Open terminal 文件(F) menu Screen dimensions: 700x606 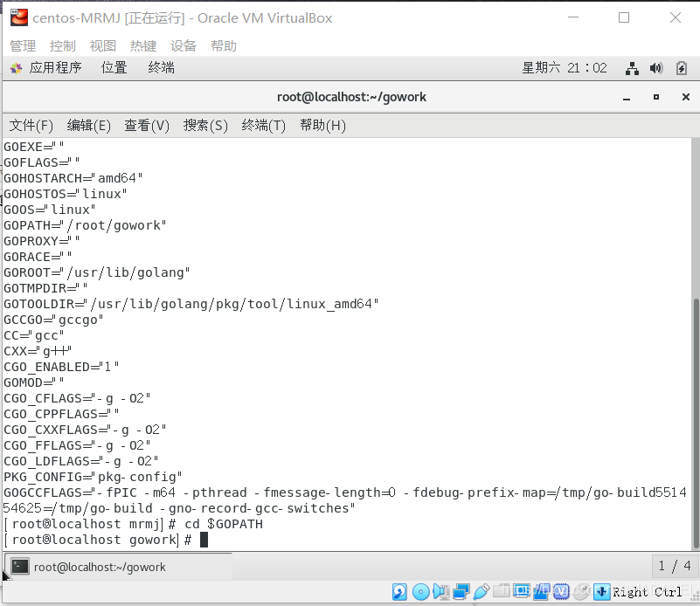coord(31,126)
